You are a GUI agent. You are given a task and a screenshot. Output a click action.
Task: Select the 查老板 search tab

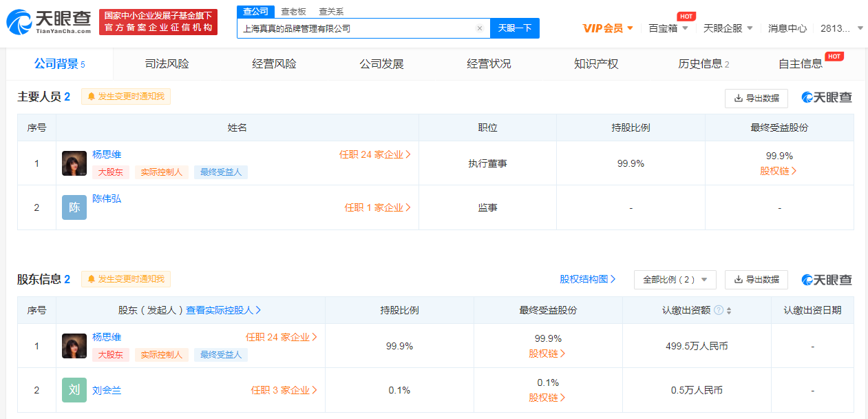pos(293,12)
